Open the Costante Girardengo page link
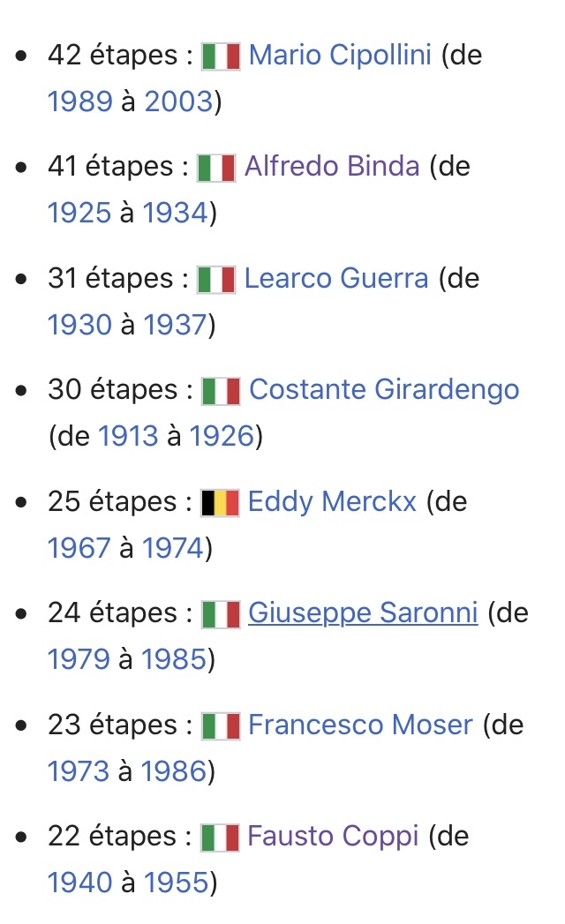 384,390
